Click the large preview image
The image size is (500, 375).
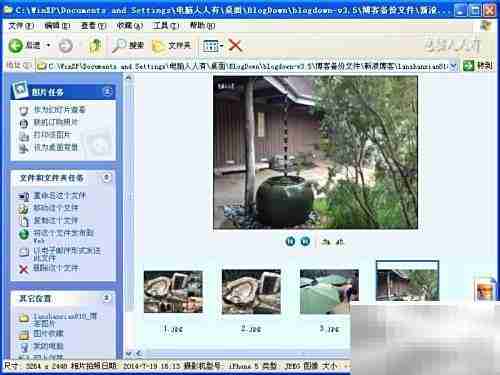[315, 153]
